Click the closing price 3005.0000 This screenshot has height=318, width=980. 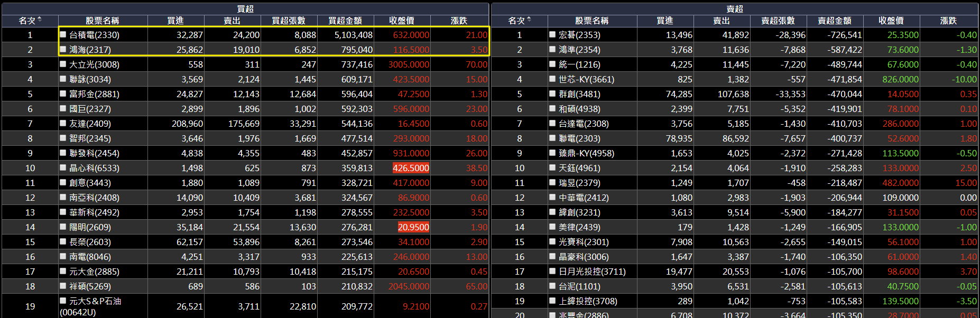(x=409, y=64)
